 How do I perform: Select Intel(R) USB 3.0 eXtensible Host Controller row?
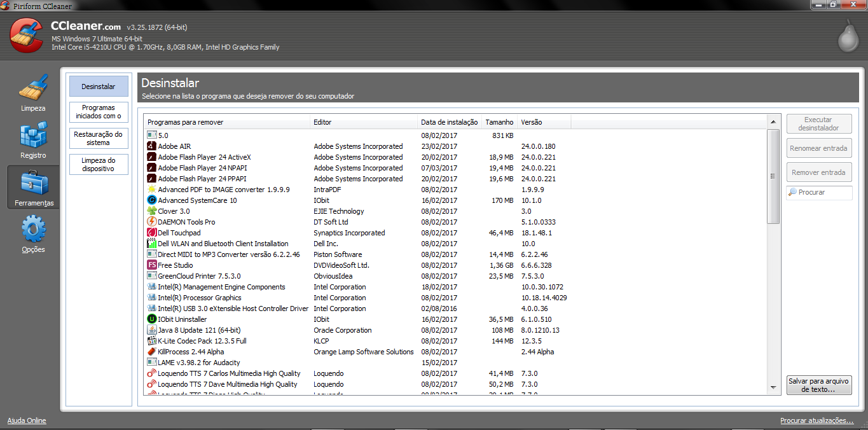click(x=455, y=309)
